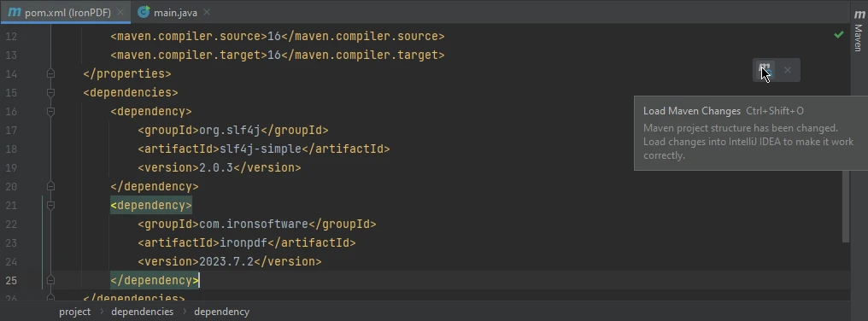Screen dimensions: 868x321
Task: Click the maven.compiler.target line
Action: (x=278, y=55)
